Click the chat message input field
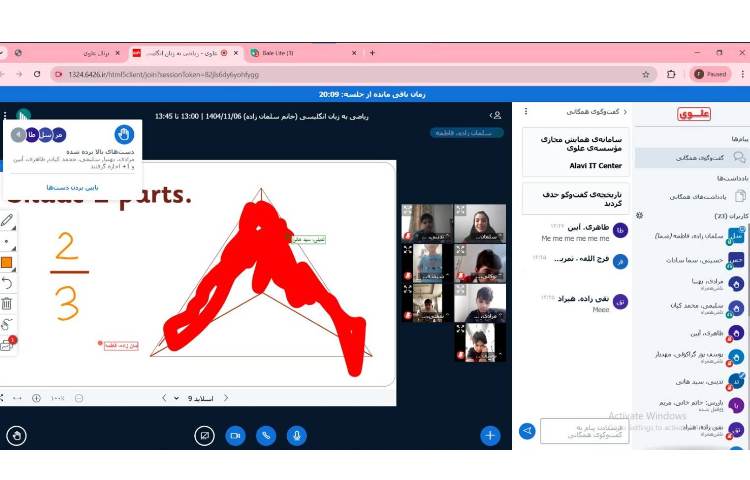The height and width of the screenshot is (480, 750). [x=584, y=431]
